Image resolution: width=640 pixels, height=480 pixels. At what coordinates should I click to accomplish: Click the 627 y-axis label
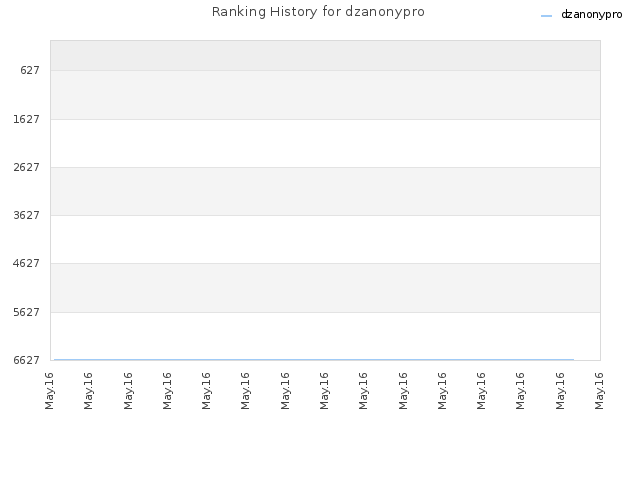[30, 70]
